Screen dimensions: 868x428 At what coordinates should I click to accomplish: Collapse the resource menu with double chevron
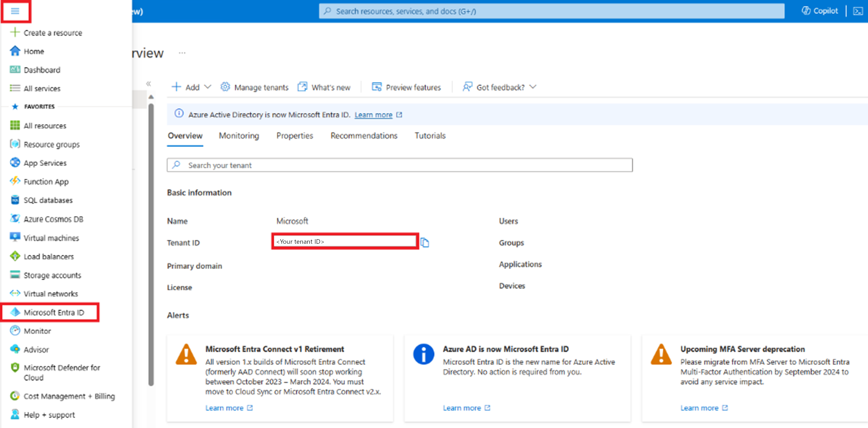point(149,84)
